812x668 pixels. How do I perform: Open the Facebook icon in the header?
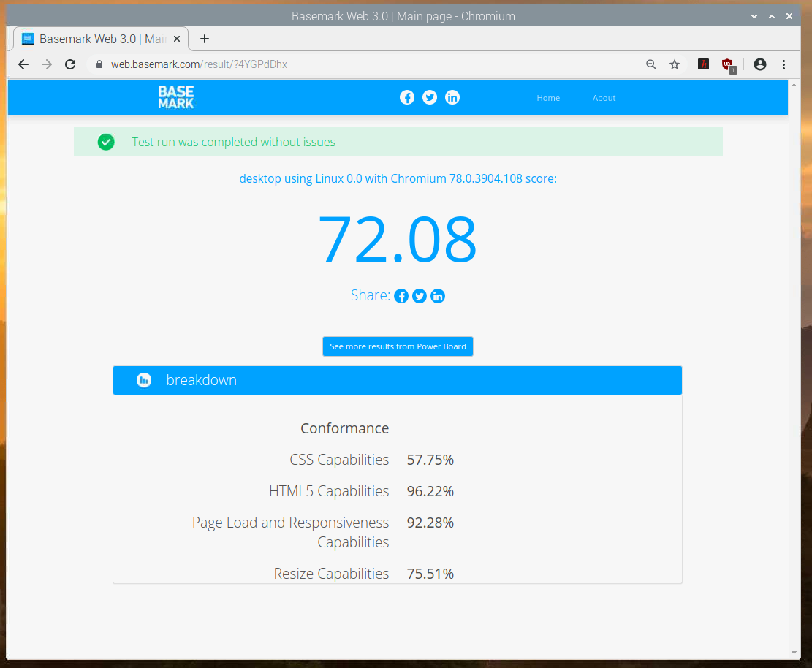tap(407, 98)
